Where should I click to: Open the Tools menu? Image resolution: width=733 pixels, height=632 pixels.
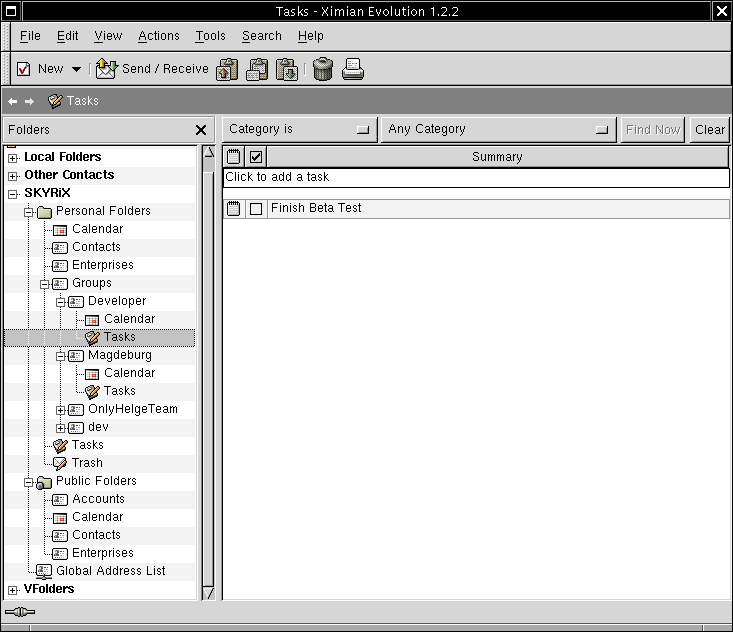(210, 36)
